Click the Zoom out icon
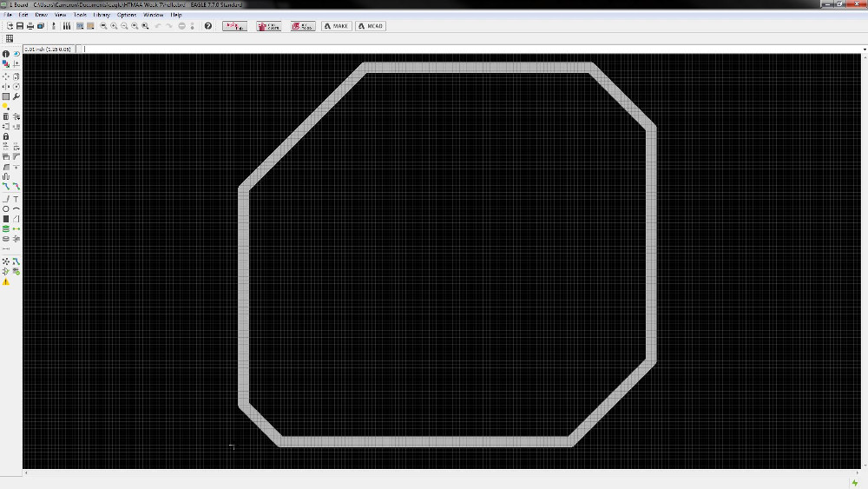The height and width of the screenshot is (489, 868). click(x=124, y=26)
